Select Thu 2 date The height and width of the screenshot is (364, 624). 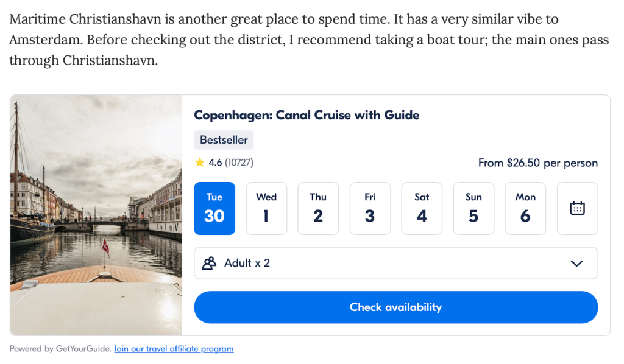tap(318, 208)
